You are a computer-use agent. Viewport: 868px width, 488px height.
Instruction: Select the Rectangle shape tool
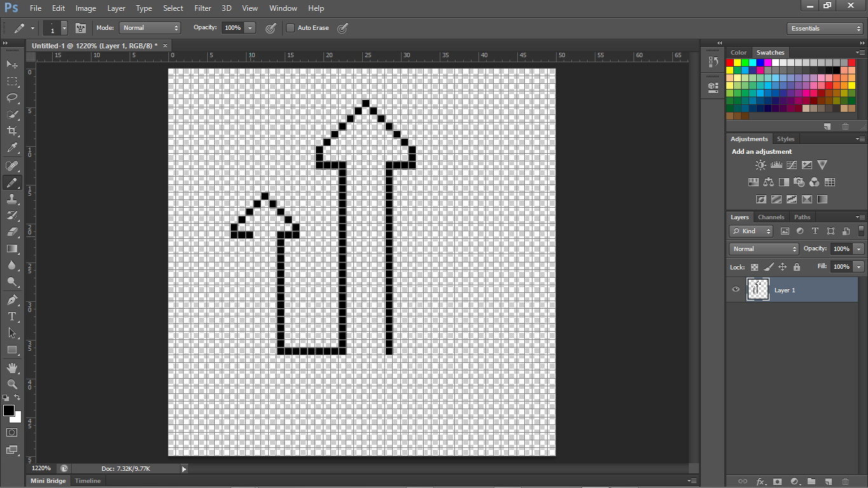point(12,349)
